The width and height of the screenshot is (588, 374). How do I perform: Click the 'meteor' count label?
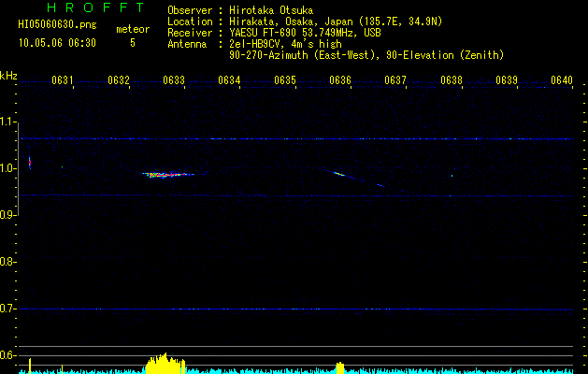(x=133, y=29)
